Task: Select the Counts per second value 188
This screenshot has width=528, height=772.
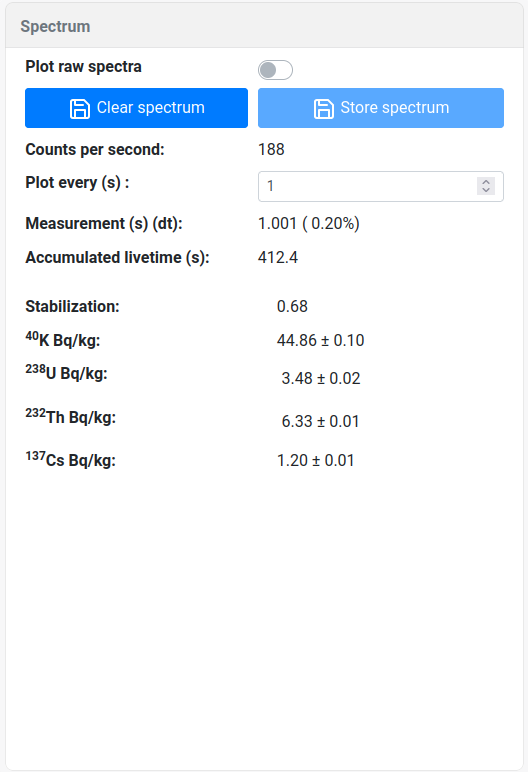Action: click(271, 149)
